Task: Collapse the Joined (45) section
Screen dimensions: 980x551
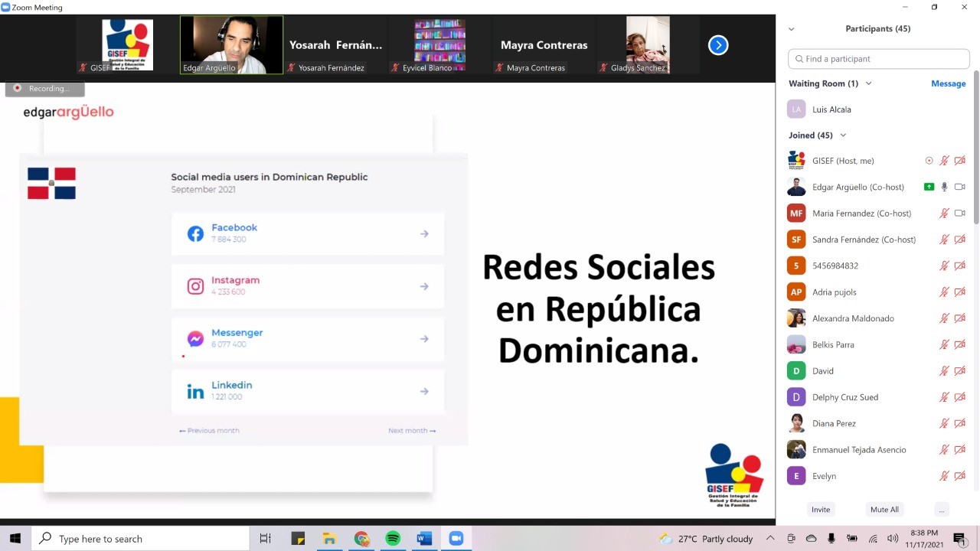Action: (x=843, y=135)
